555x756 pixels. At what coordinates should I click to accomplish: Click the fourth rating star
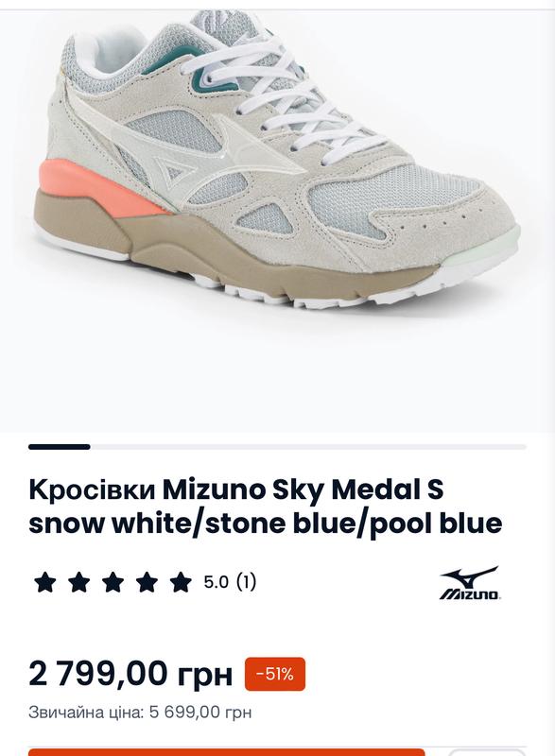[x=147, y=582]
